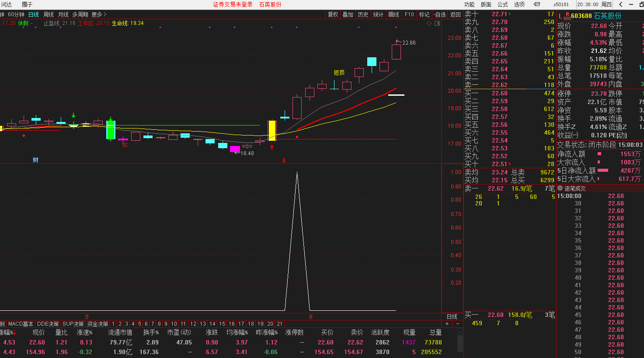The image size is (644, 358).
Task: Open the mail envelope icon in the title bar
Action: (537, 4)
